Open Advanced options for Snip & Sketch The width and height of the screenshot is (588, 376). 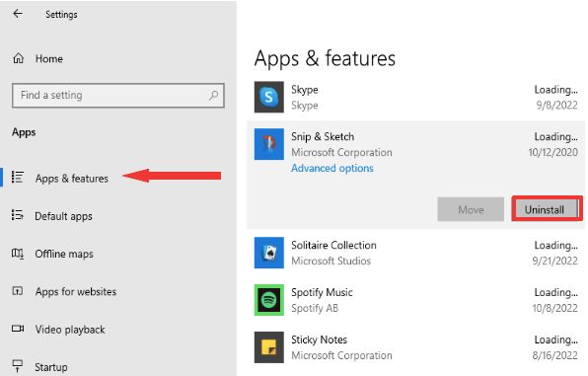(332, 168)
